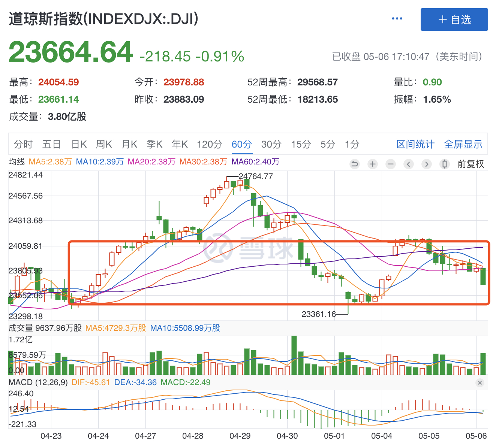
Task: Click the 04-29 date on the time axis
Action: [240, 436]
